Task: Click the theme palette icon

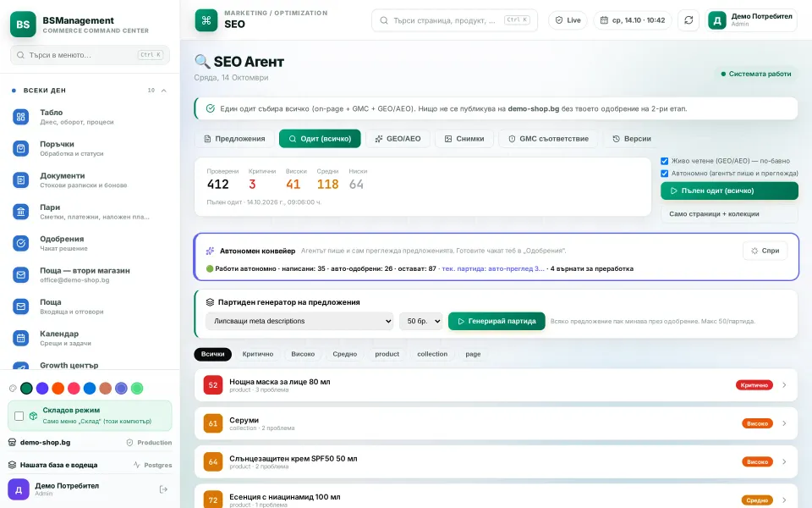Action: [x=13, y=389]
